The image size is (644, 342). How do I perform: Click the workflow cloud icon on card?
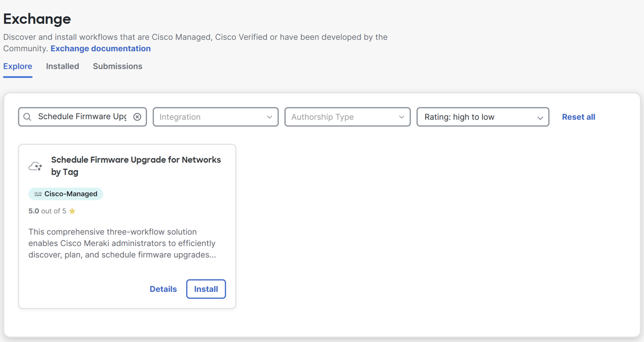click(x=36, y=166)
